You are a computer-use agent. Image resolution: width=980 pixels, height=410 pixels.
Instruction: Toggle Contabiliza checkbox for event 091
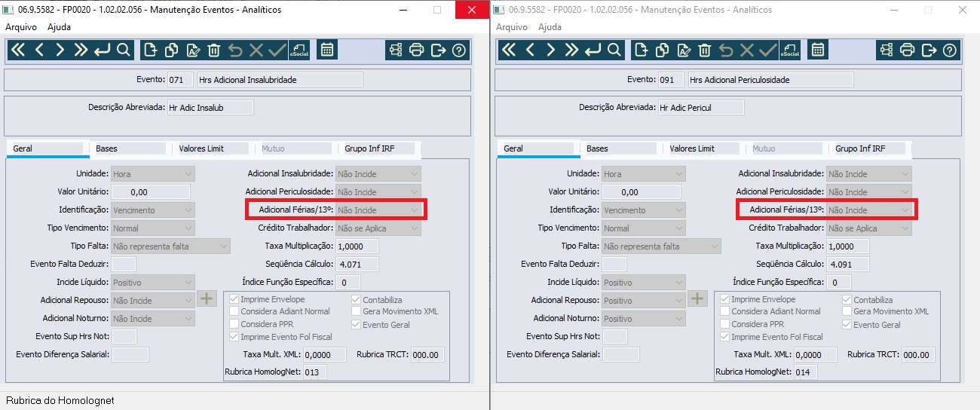[x=847, y=299]
